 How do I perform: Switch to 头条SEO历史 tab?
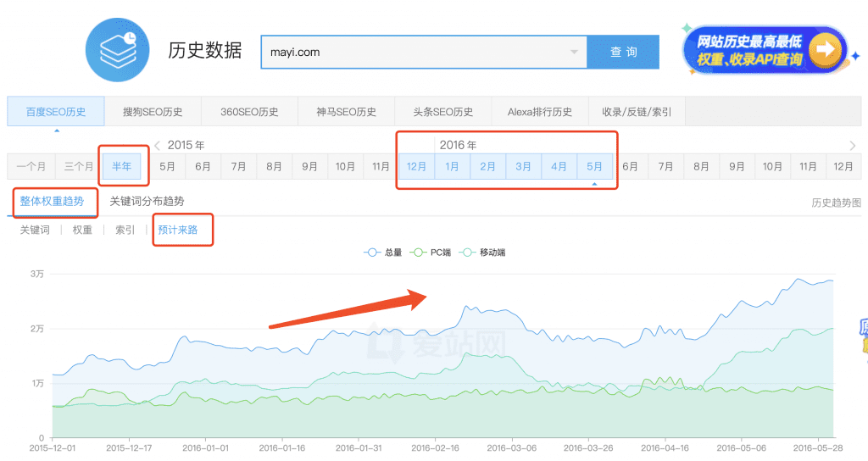(442, 112)
